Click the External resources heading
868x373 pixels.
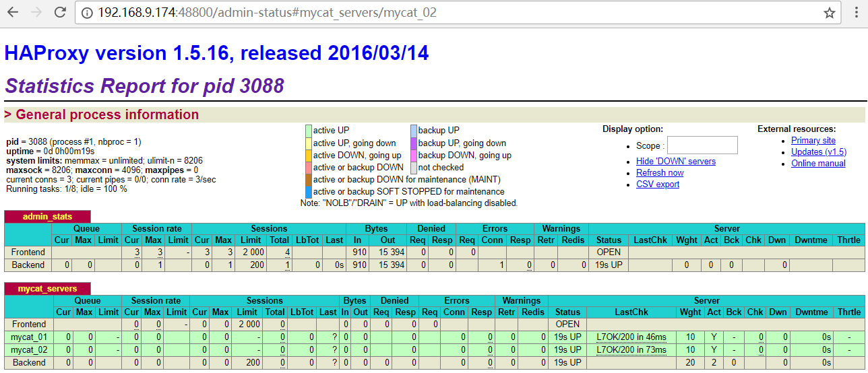(x=797, y=129)
